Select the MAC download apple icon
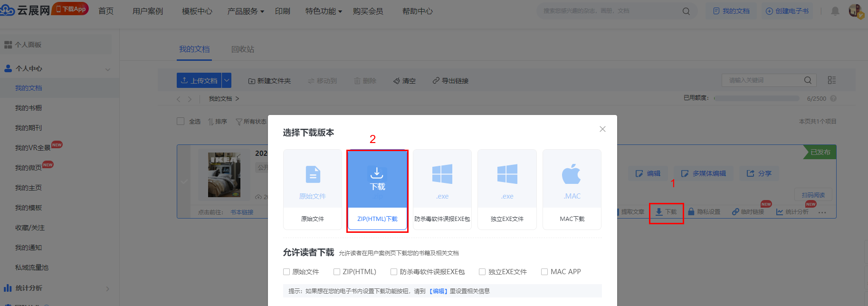This screenshot has width=868, height=306. click(x=572, y=174)
